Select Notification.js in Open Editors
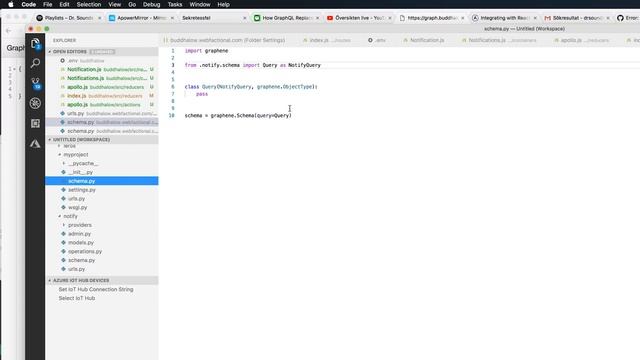 pos(102,69)
